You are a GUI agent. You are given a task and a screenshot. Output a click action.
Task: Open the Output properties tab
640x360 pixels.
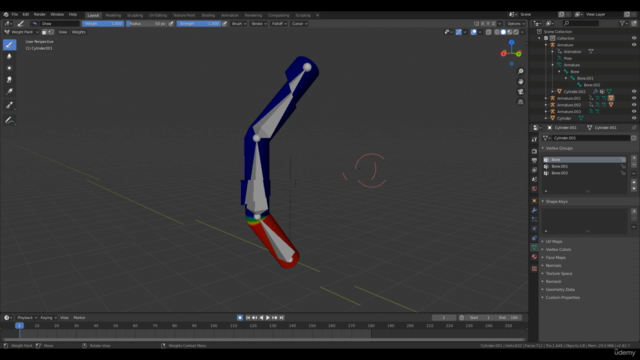click(x=534, y=161)
